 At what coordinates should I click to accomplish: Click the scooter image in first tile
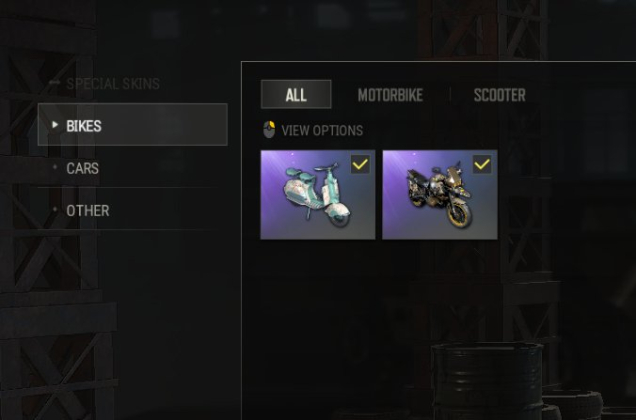tap(316, 195)
